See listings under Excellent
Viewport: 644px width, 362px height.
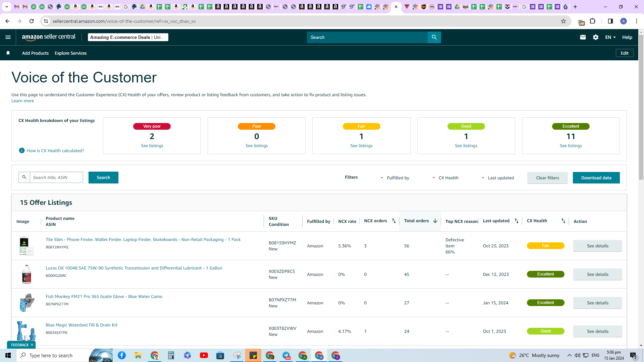pyautogui.click(x=571, y=145)
